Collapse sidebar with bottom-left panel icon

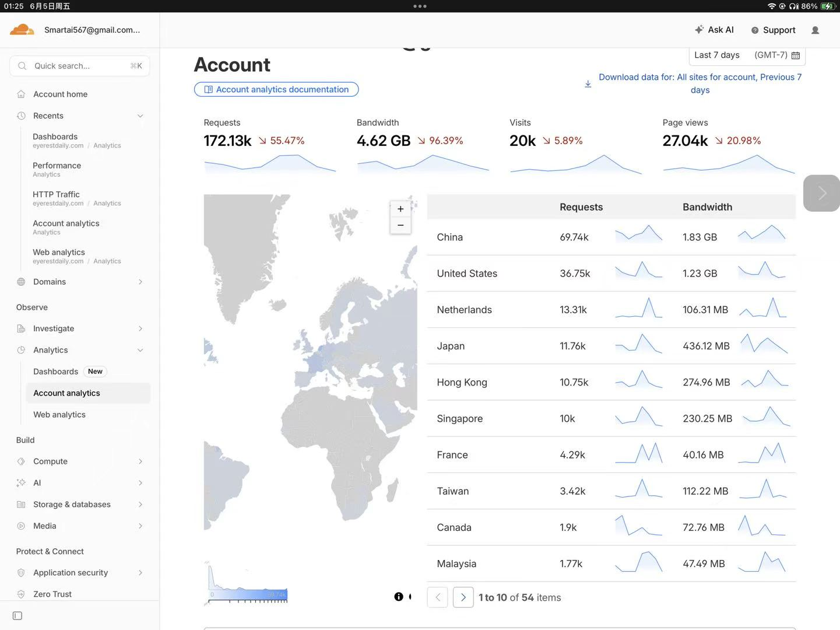point(17,616)
